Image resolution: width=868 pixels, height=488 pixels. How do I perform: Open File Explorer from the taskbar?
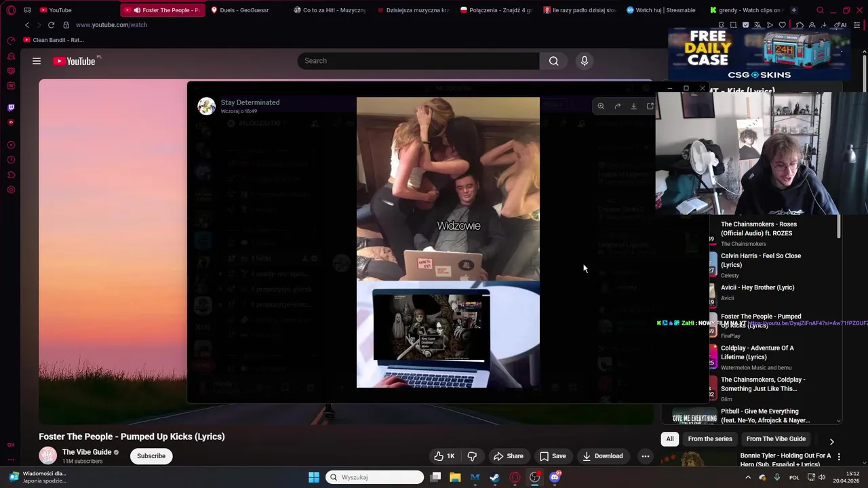coord(455,477)
